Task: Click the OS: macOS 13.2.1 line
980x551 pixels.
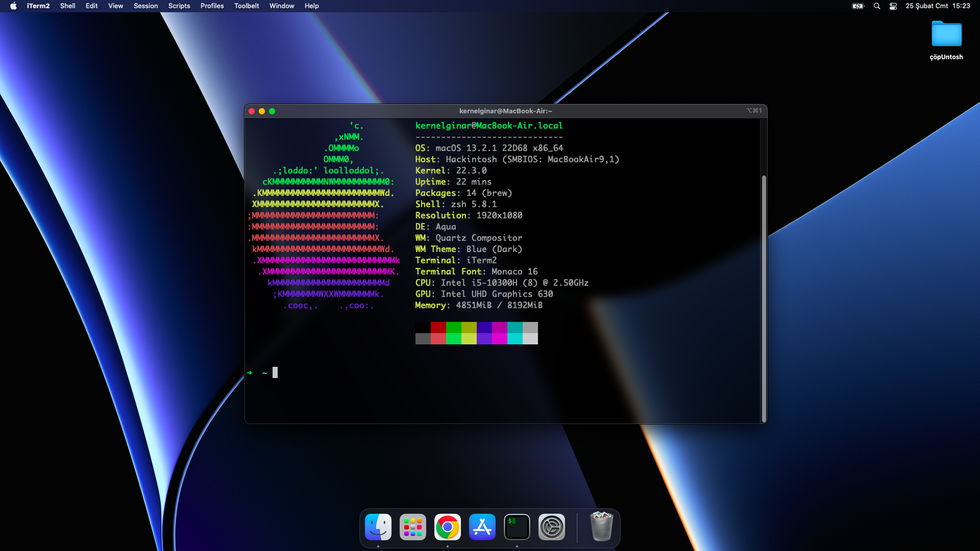Action: click(x=489, y=148)
